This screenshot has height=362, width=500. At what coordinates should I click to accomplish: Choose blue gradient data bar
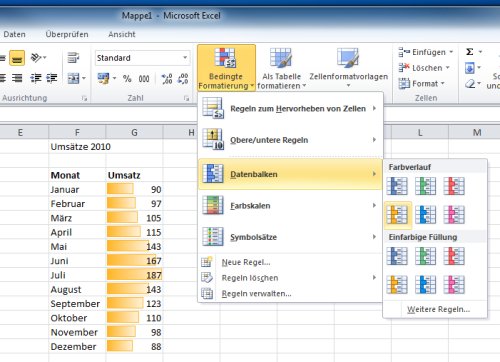397,186
